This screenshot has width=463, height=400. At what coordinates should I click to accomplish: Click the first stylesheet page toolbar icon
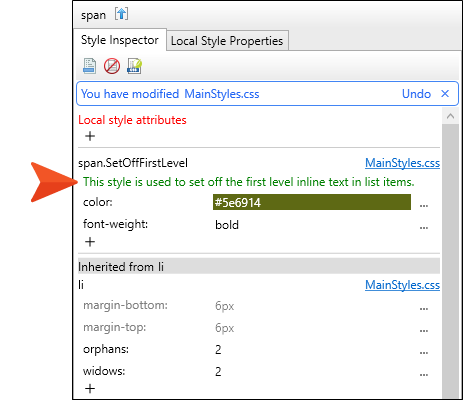90,66
